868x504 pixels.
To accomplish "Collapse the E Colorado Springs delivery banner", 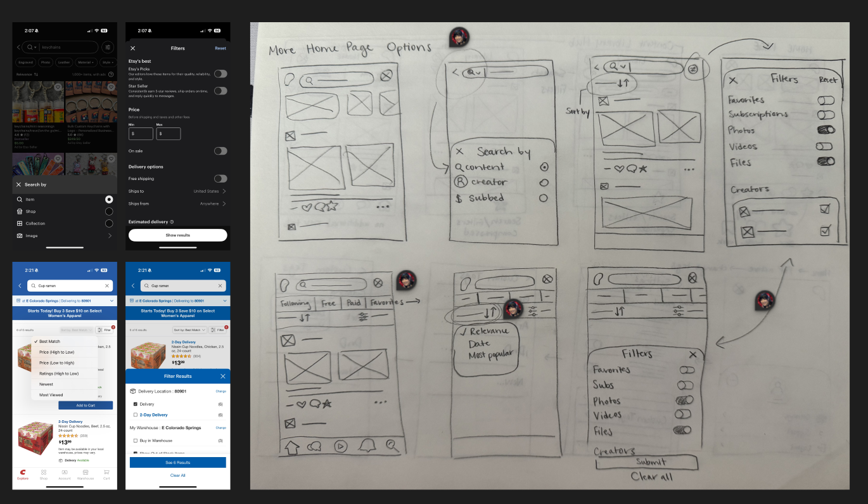I will coord(226,300).
